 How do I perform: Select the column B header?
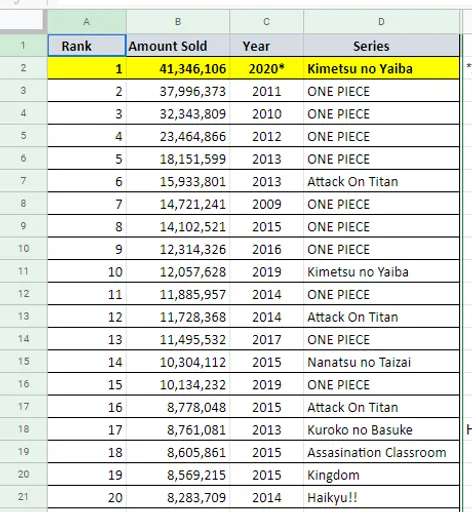click(178, 22)
